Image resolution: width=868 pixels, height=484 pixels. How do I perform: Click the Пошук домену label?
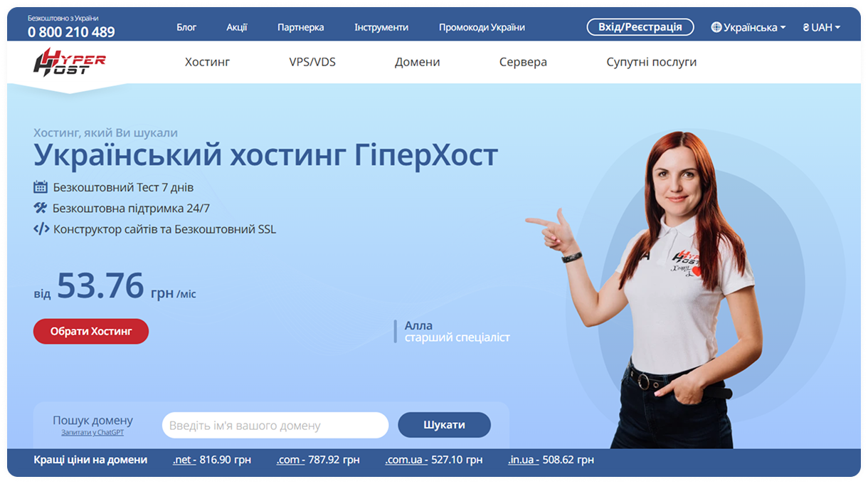(x=92, y=420)
